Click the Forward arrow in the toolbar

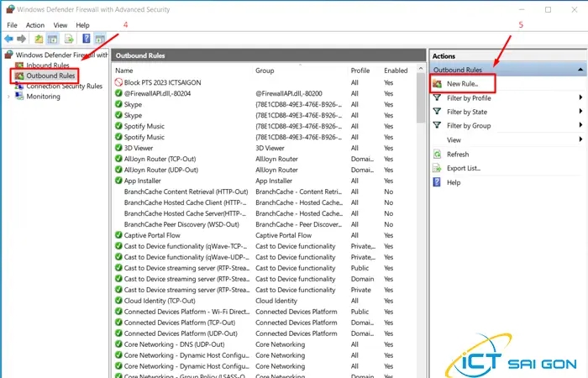[x=22, y=39]
